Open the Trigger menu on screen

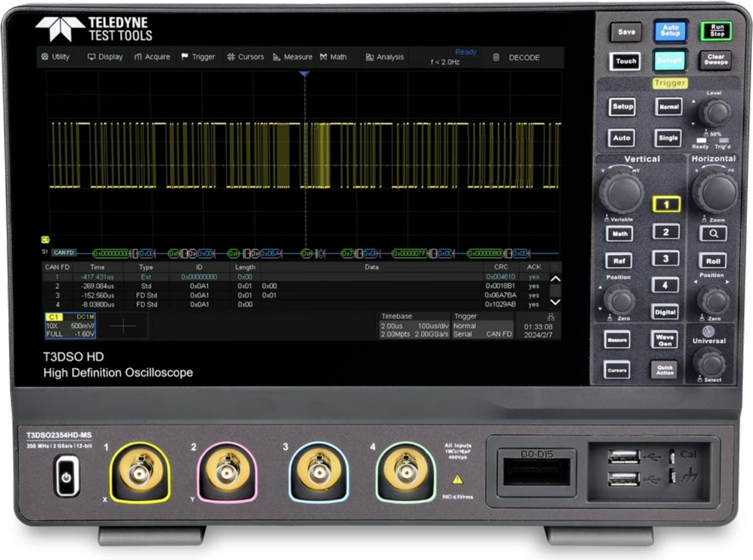point(198,56)
